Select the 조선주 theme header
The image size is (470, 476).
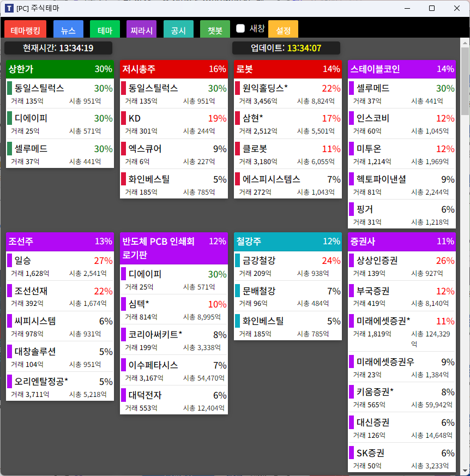tap(60, 242)
